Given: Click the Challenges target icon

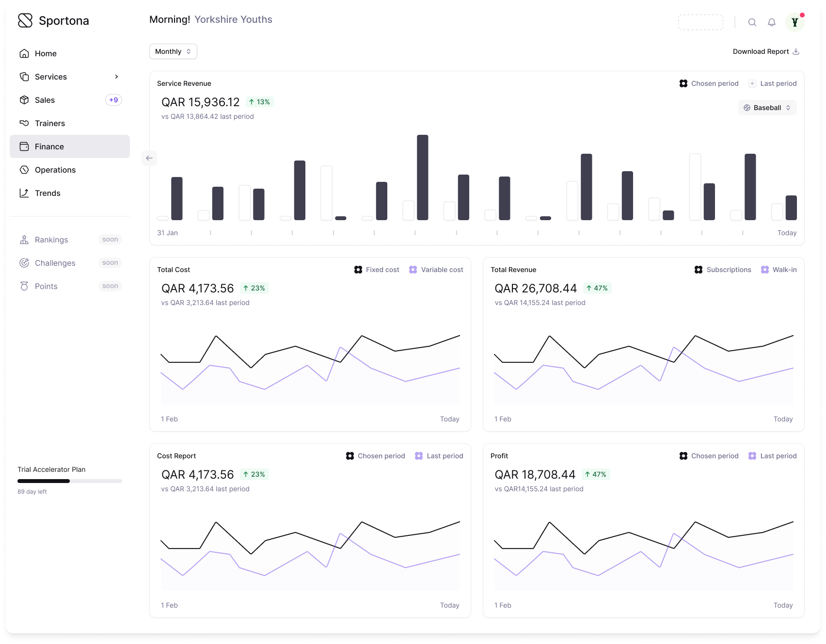Looking at the screenshot, I should [24, 263].
